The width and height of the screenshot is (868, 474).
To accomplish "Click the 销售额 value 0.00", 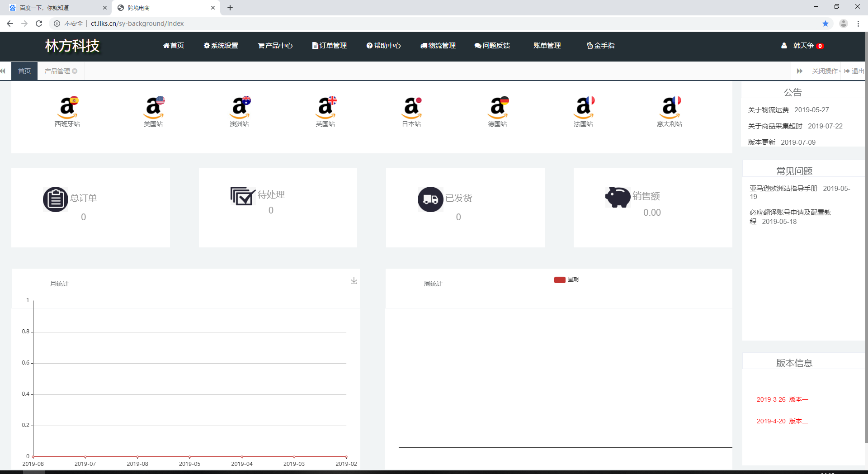I will pyautogui.click(x=652, y=213).
